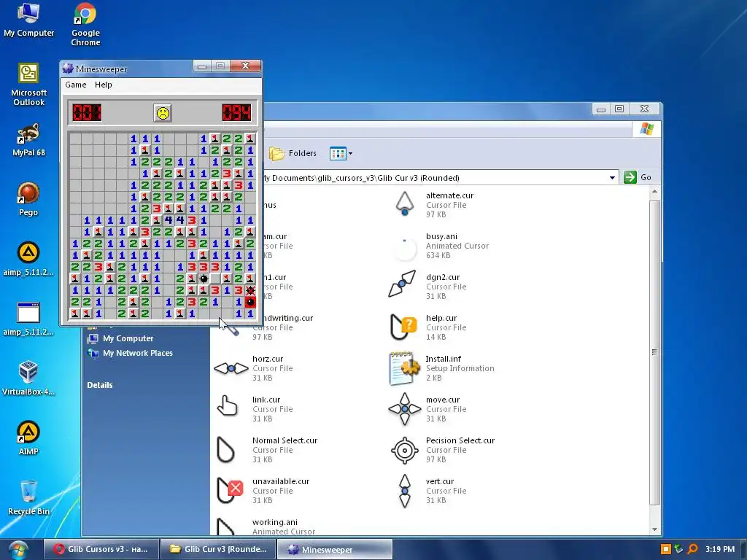Select the dgn2.cur diagonal resize icon

(x=402, y=284)
